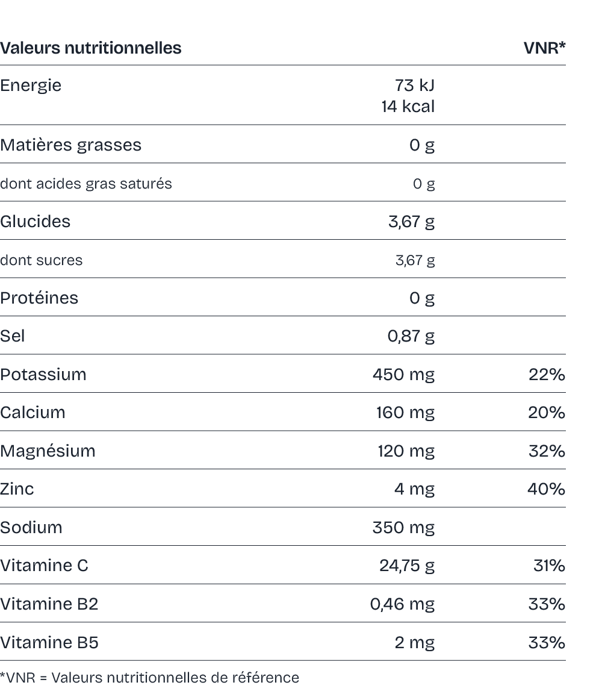The height and width of the screenshot is (700, 596).
Task: Click 'dont acides gras saturés' label
Action: click(85, 184)
